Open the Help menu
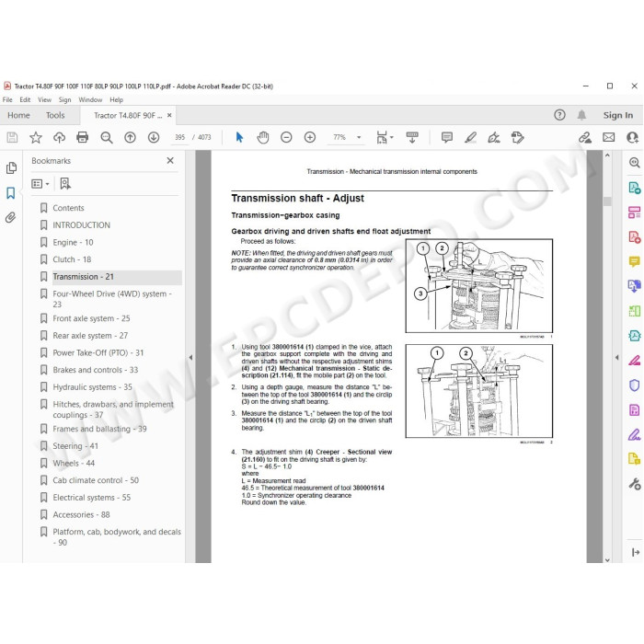The image size is (644, 644). click(116, 99)
